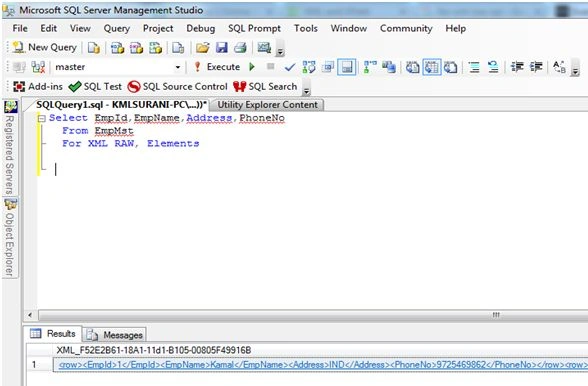Execute the query
Viewport: 588px width, 386px height.
(217, 67)
